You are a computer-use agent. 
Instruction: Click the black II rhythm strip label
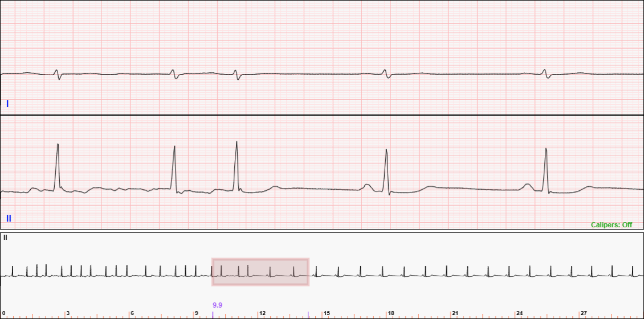point(5,238)
